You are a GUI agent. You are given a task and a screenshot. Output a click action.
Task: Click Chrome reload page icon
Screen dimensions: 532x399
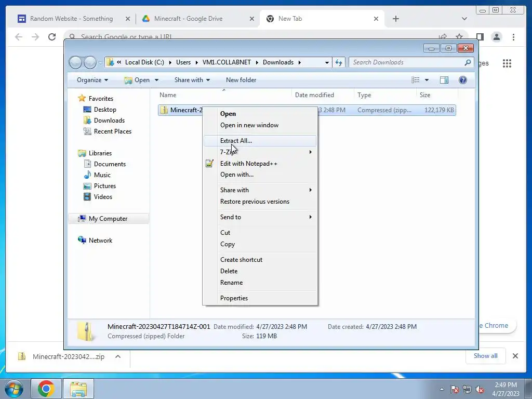(x=52, y=37)
